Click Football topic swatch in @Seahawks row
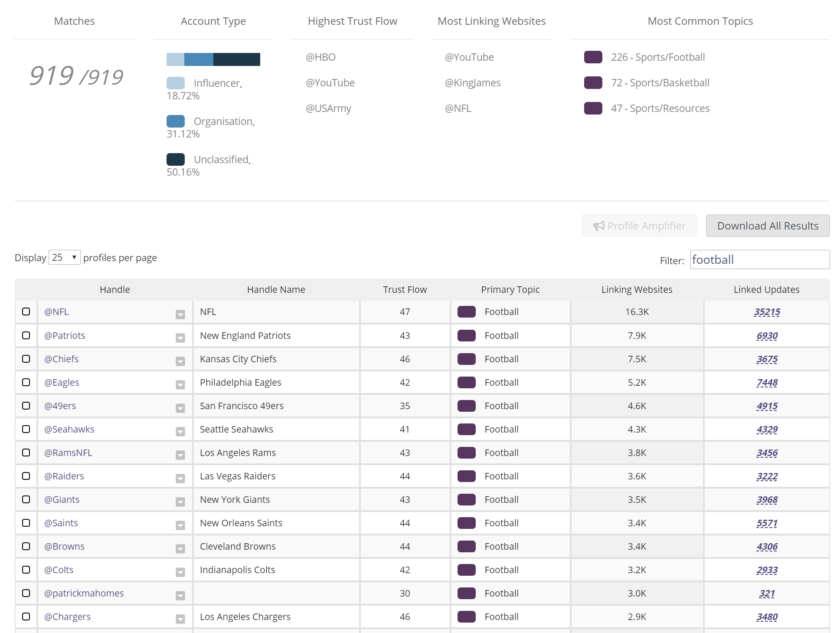 (x=467, y=429)
